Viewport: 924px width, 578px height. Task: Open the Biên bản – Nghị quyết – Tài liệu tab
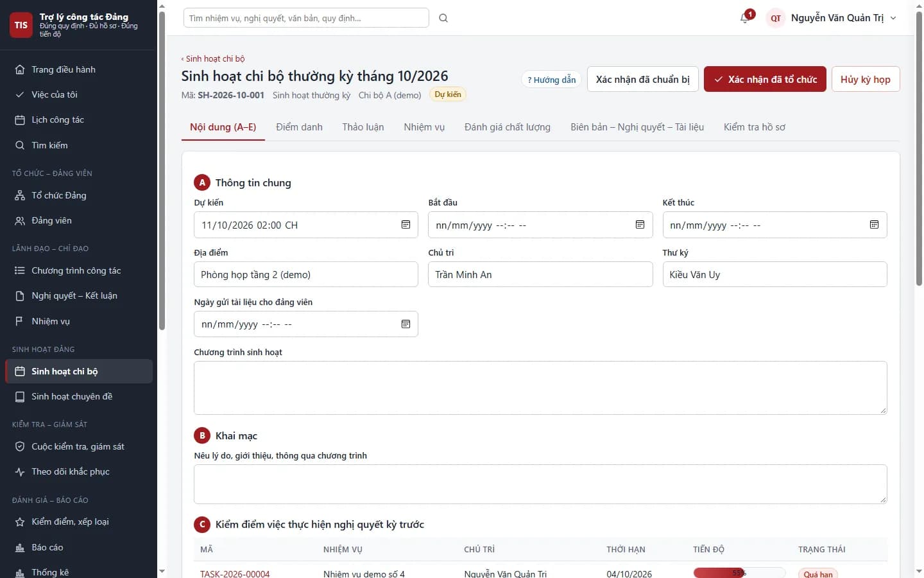pyautogui.click(x=637, y=127)
